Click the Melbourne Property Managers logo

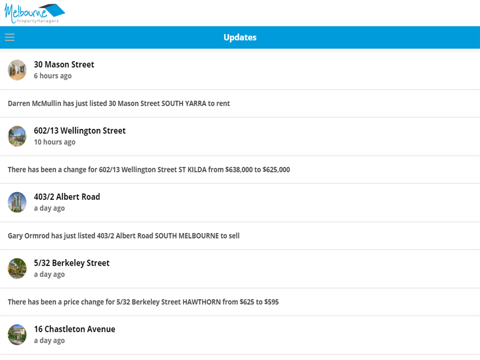click(34, 13)
